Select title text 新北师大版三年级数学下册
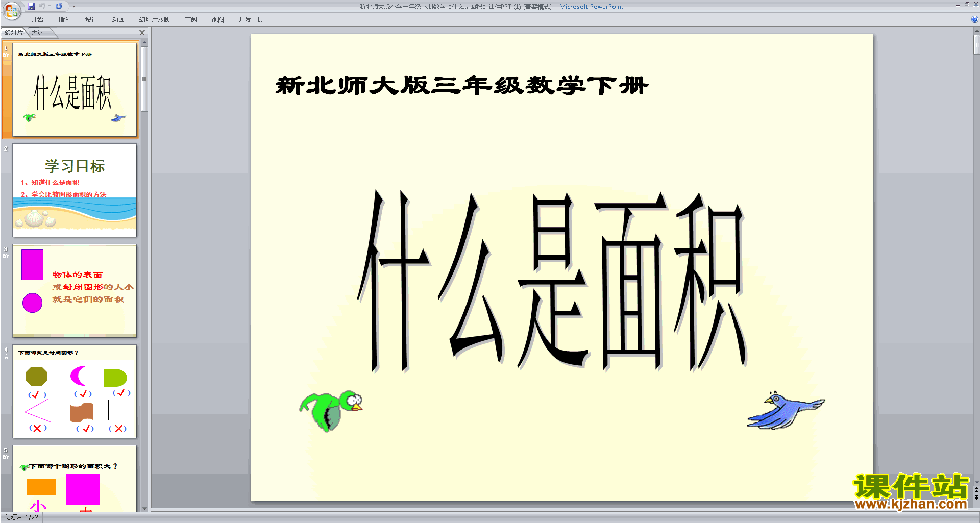 pos(462,86)
